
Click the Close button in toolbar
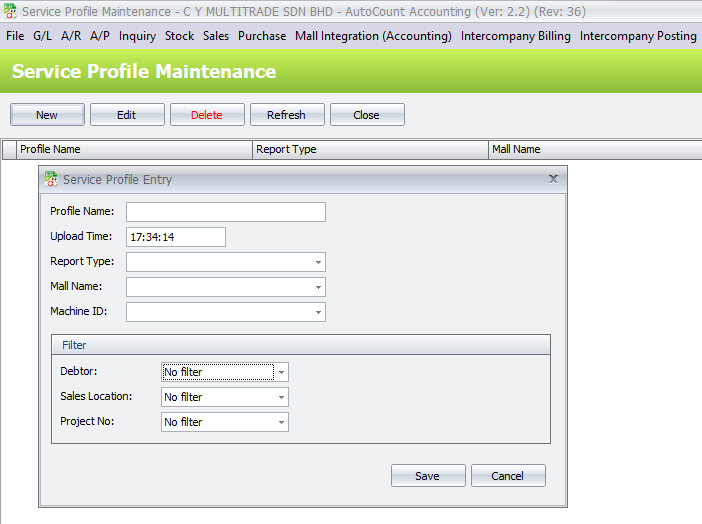pos(367,115)
